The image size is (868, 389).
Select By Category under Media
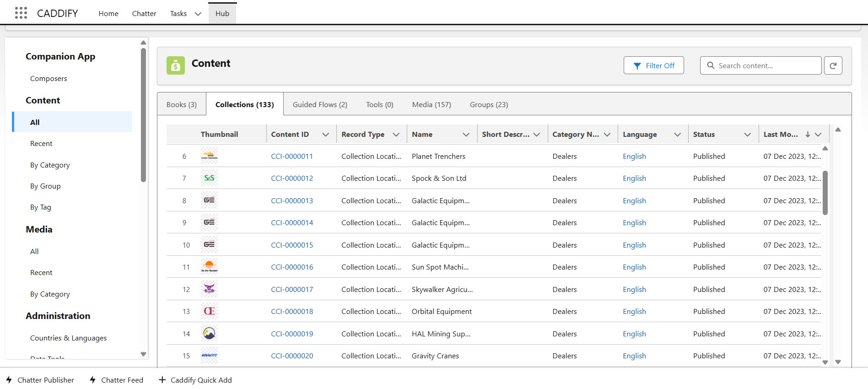click(50, 294)
